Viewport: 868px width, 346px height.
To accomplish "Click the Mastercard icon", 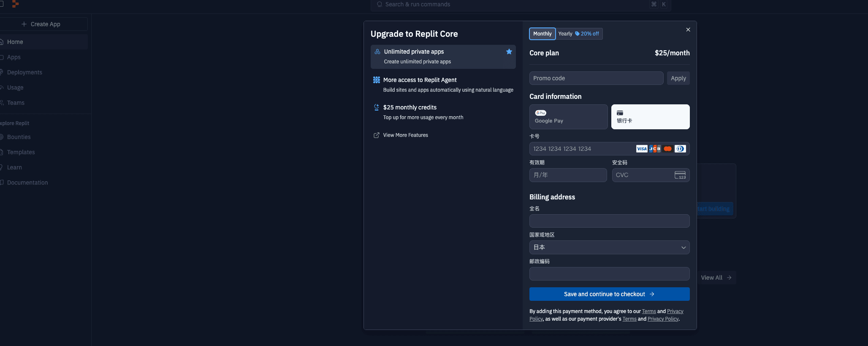I will (x=667, y=149).
